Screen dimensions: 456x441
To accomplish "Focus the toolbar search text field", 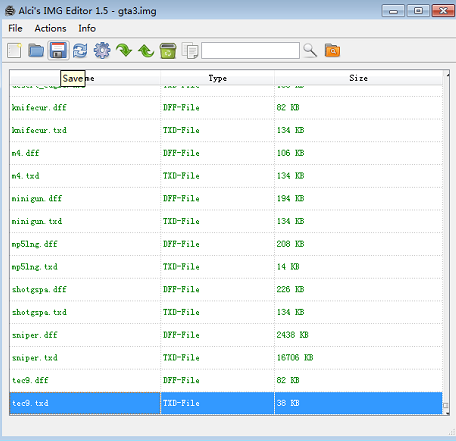I will tap(250, 51).
